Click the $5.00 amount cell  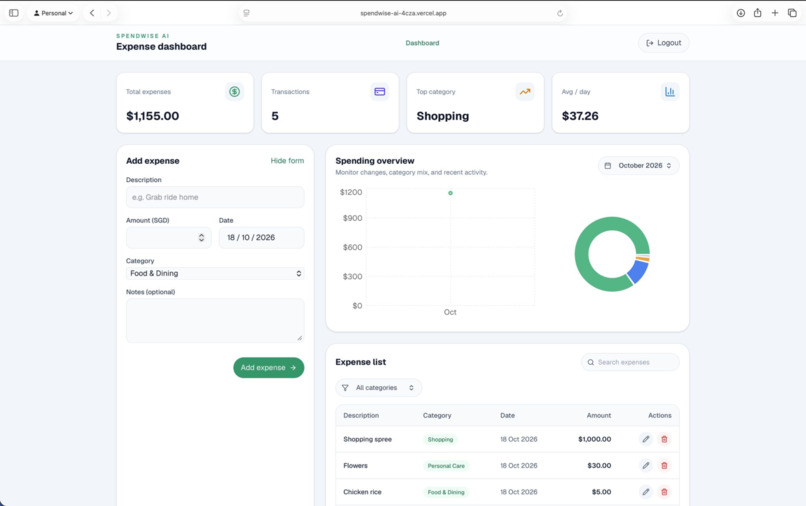(601, 492)
